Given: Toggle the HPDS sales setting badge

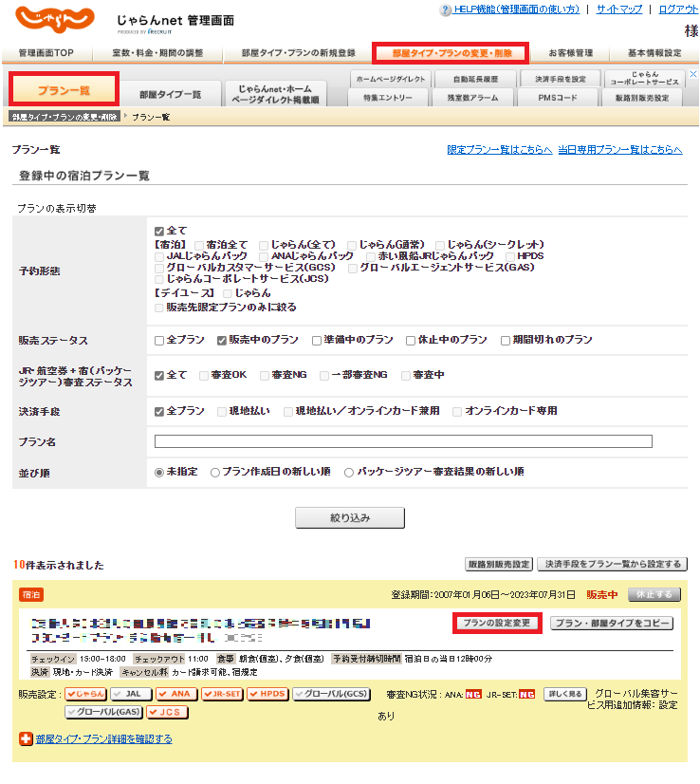Looking at the screenshot, I should point(268,694).
